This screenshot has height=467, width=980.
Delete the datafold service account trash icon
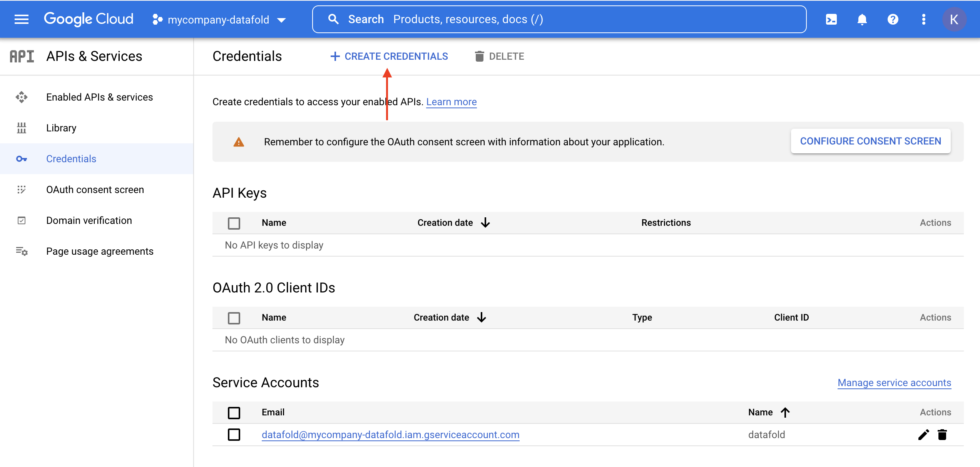(942, 435)
